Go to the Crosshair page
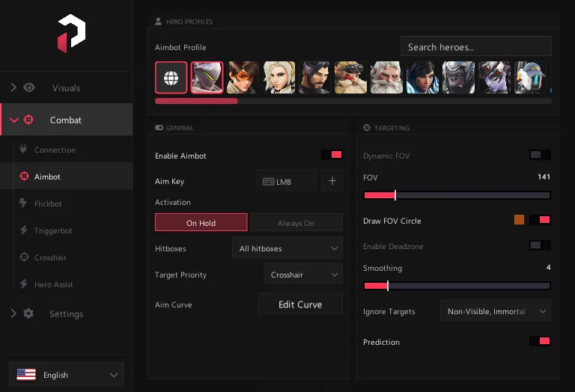575x392 pixels. [66, 257]
